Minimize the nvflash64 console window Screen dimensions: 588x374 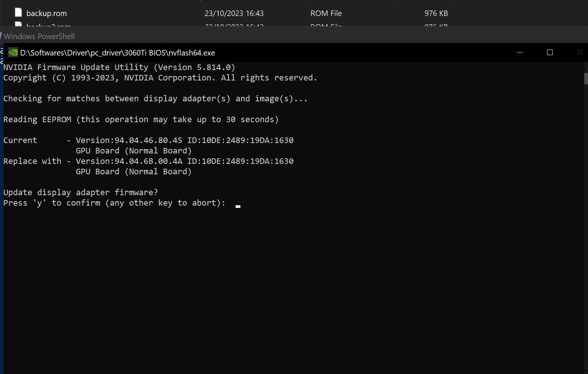click(x=520, y=53)
